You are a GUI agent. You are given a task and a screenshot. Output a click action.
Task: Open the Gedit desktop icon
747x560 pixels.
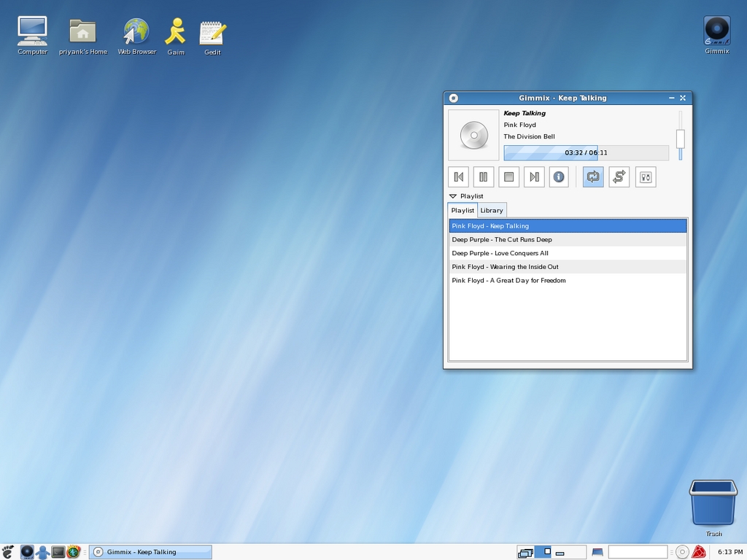tap(212, 38)
